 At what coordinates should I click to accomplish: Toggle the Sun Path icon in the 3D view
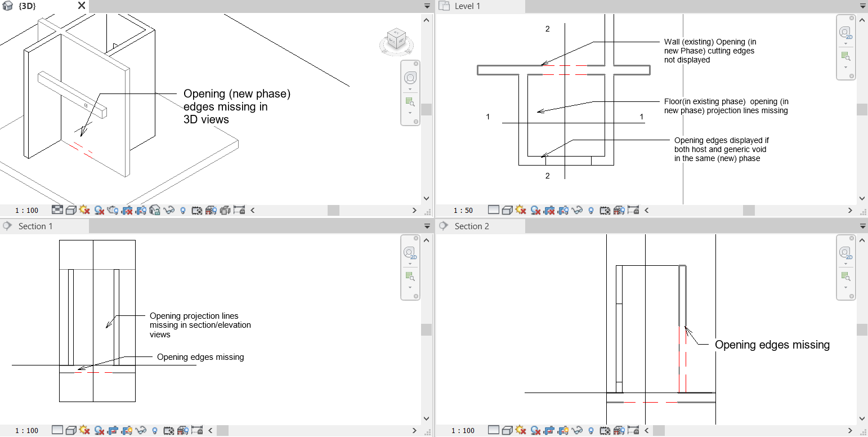[x=84, y=210]
